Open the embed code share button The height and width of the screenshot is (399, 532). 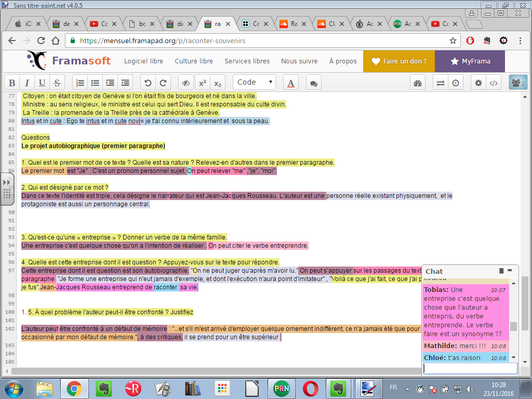coord(494,83)
